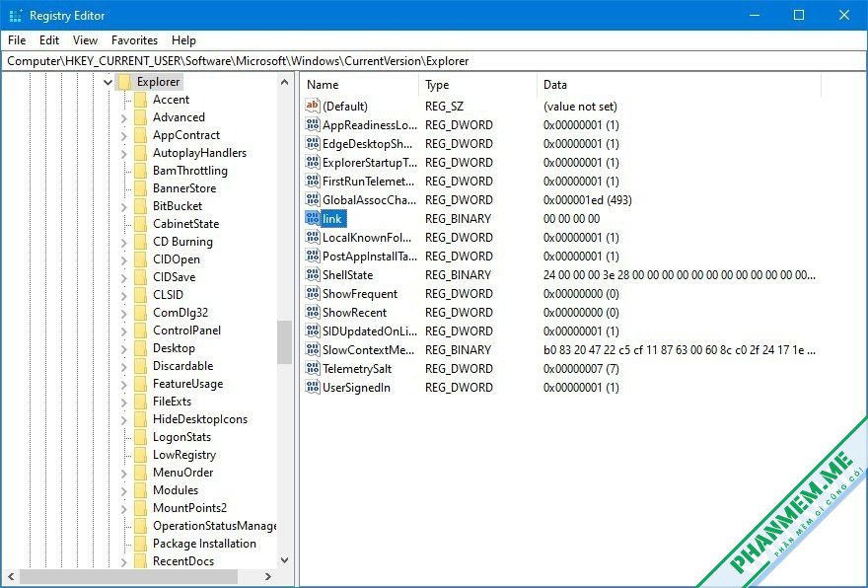Image resolution: width=868 pixels, height=588 pixels.
Task: Click the tree scroll right arrow
Action: pos(268,576)
